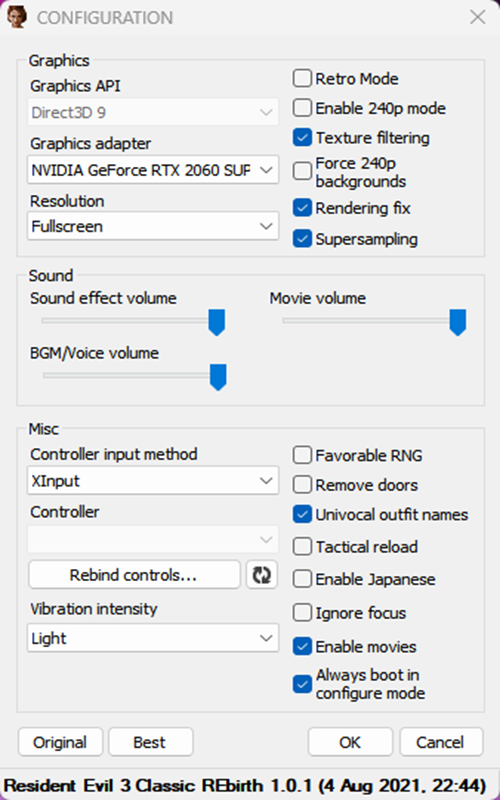The height and width of the screenshot is (800, 500).
Task: Click the Movie volume slider handle
Action: (x=458, y=322)
